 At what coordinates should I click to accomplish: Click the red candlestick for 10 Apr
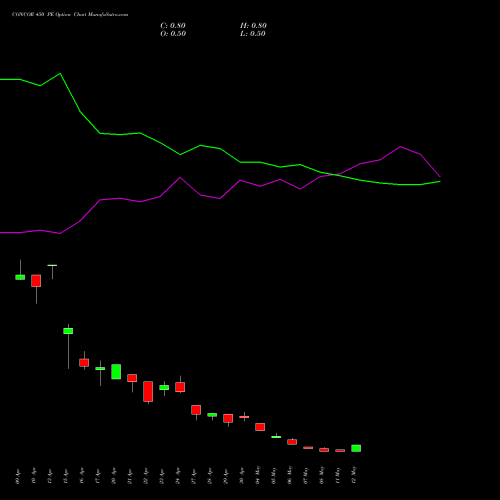[x=36, y=281]
